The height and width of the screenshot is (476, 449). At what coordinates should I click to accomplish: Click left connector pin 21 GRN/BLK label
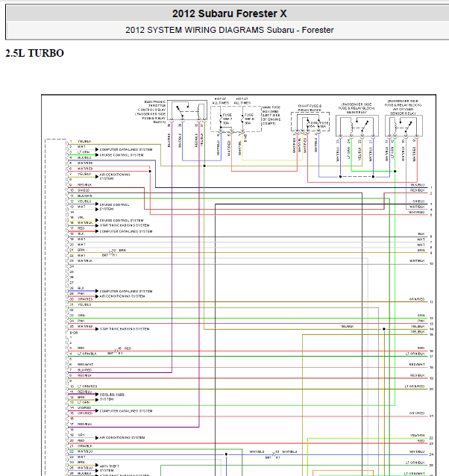(x=84, y=446)
